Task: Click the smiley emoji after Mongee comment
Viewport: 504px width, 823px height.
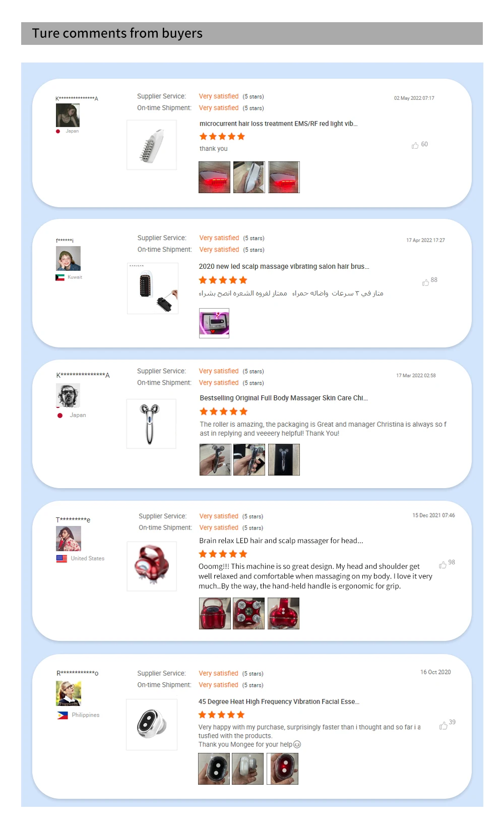Action: 297,744
